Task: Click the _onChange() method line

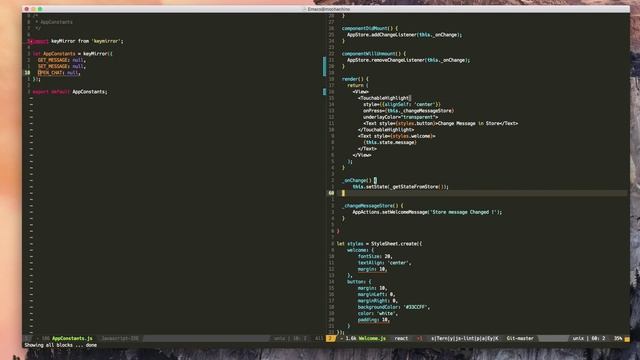Action: point(359,180)
